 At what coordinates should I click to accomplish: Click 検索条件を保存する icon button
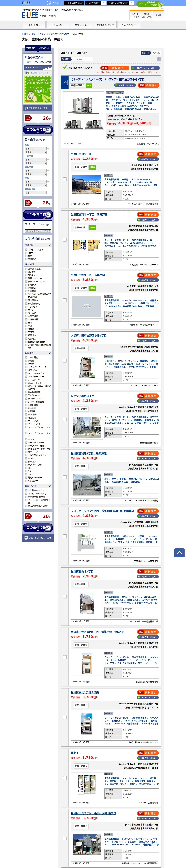tap(38, 72)
